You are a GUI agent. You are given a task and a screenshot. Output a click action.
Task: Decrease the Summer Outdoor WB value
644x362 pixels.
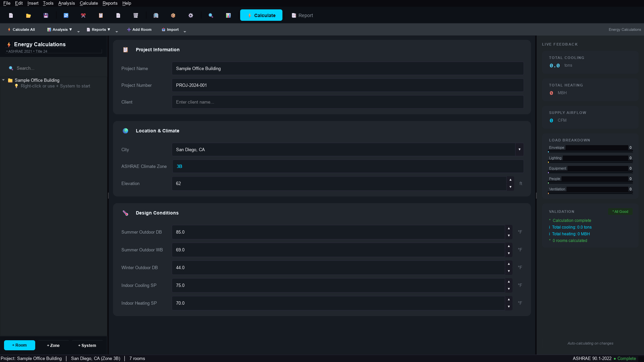pos(509,253)
